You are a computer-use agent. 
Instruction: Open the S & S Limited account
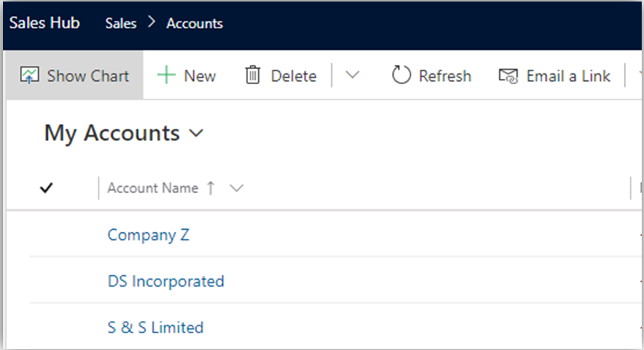coord(155,327)
